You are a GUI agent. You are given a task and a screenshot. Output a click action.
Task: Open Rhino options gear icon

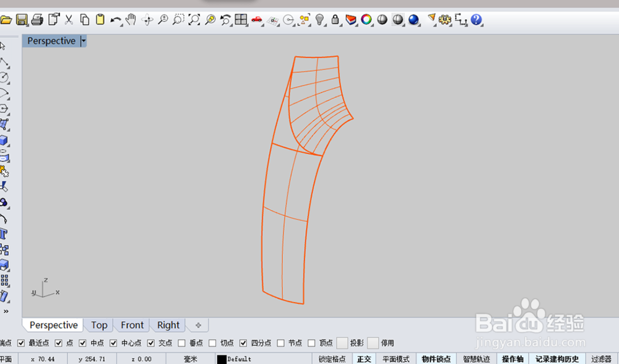[x=445, y=19]
